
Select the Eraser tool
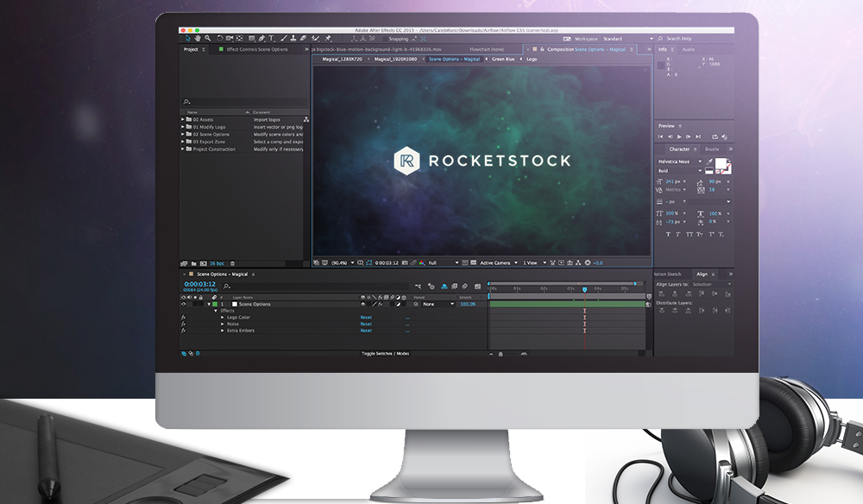[x=303, y=39]
